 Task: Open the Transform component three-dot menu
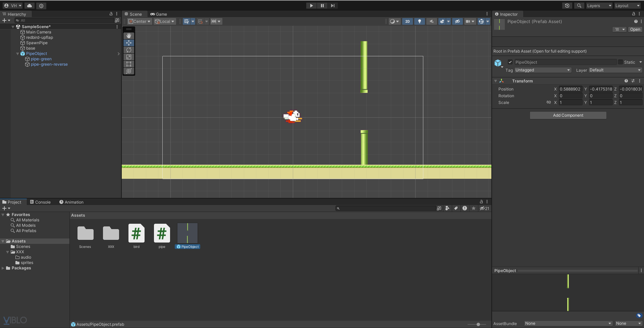[x=639, y=81]
